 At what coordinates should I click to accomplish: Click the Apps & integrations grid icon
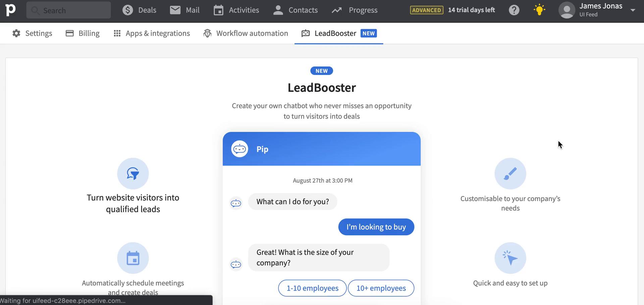(117, 33)
